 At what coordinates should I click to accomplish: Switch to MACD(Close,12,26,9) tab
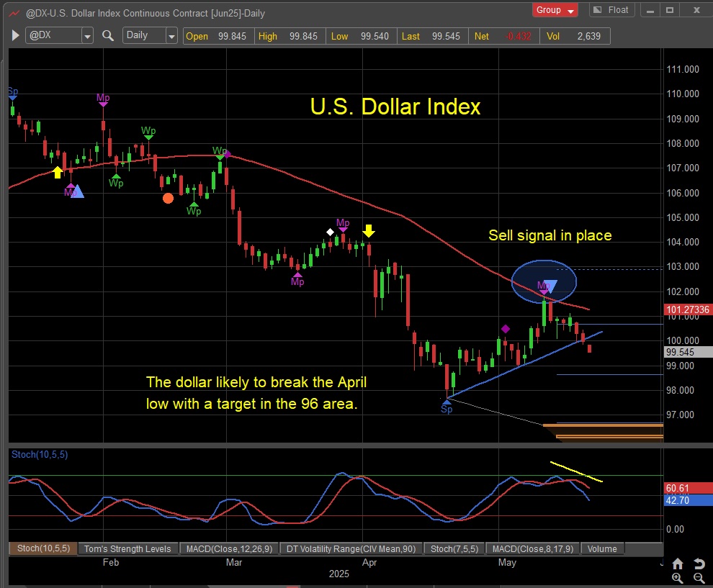[229, 548]
